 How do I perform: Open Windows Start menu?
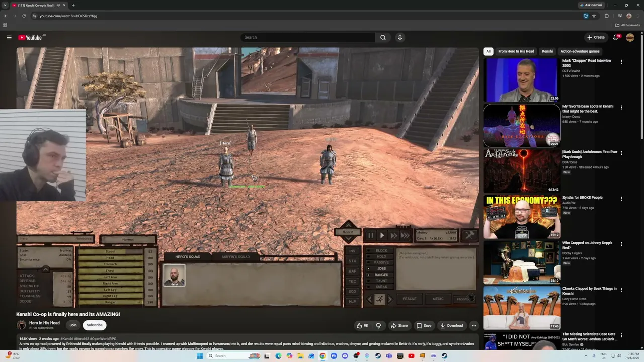(x=200, y=356)
